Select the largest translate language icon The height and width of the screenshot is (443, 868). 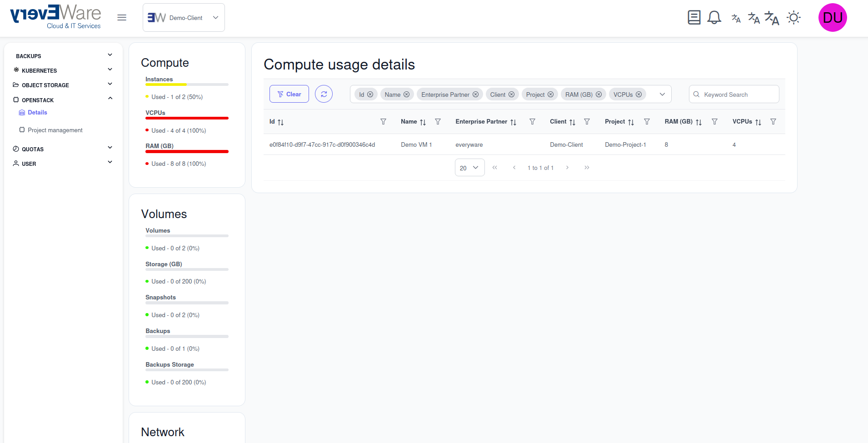point(772,18)
